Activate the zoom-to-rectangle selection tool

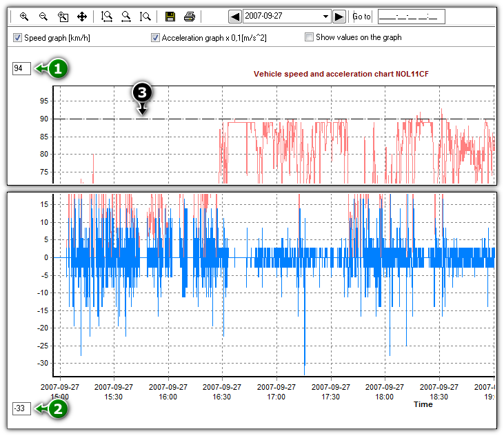click(63, 17)
